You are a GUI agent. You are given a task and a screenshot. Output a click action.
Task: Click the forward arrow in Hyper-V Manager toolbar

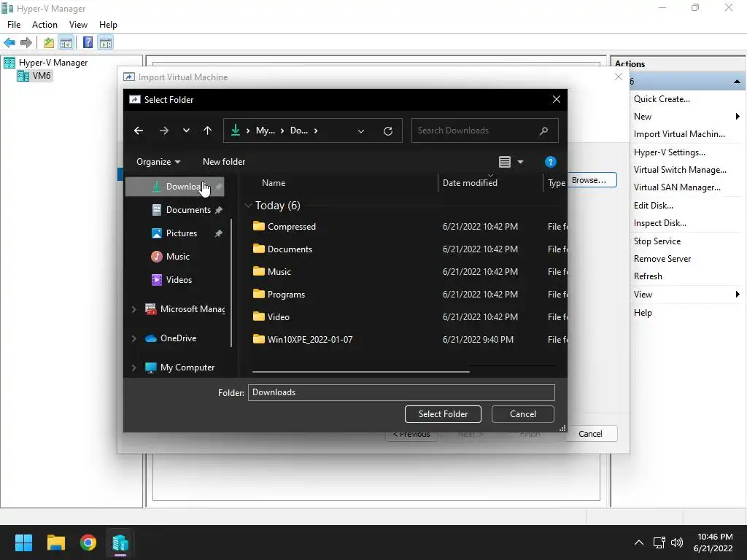(26, 43)
